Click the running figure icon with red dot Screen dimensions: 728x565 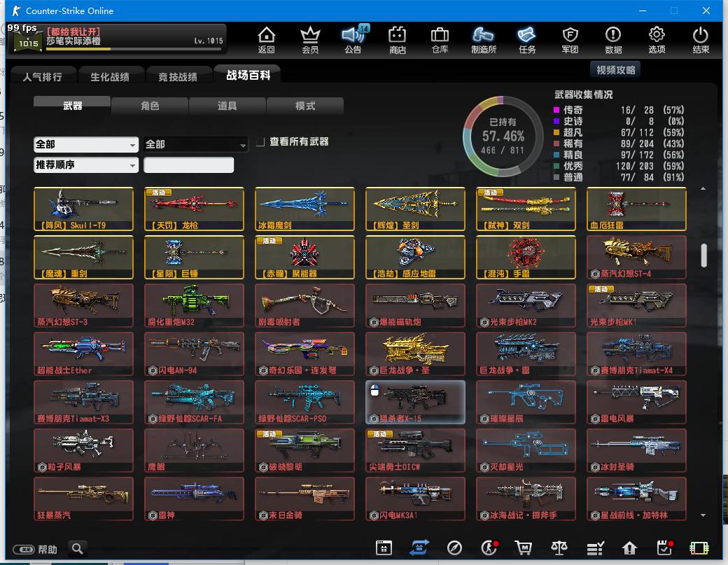(489, 547)
